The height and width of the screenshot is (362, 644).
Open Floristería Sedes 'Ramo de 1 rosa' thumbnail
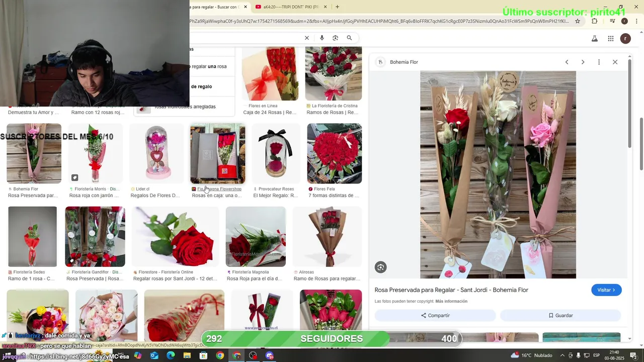point(33,236)
